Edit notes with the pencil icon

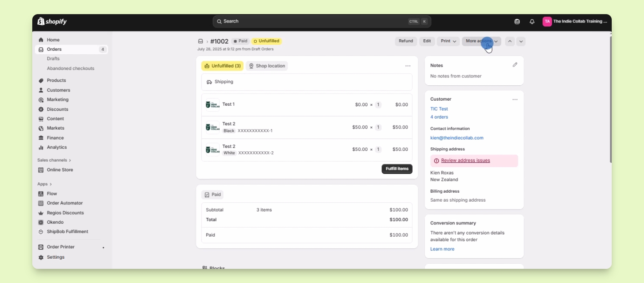click(x=515, y=65)
